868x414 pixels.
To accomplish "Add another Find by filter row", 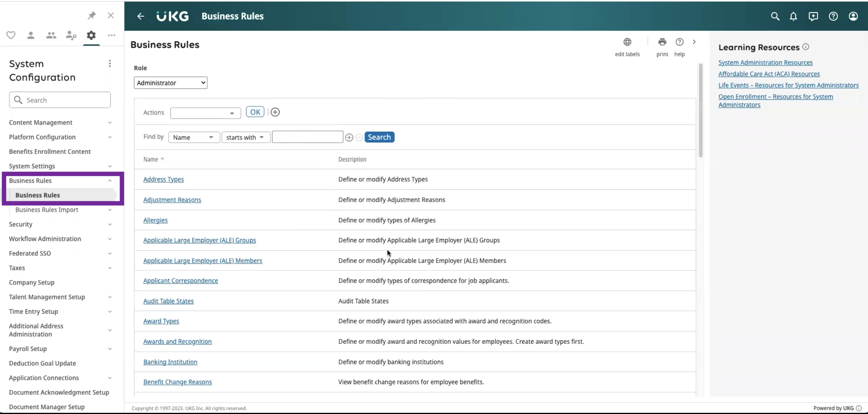I will click(349, 138).
